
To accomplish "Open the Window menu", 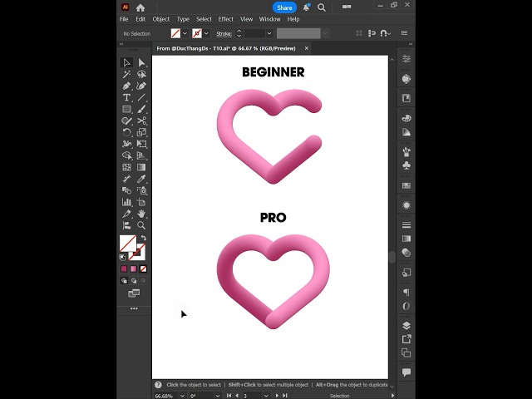I will point(269,19).
